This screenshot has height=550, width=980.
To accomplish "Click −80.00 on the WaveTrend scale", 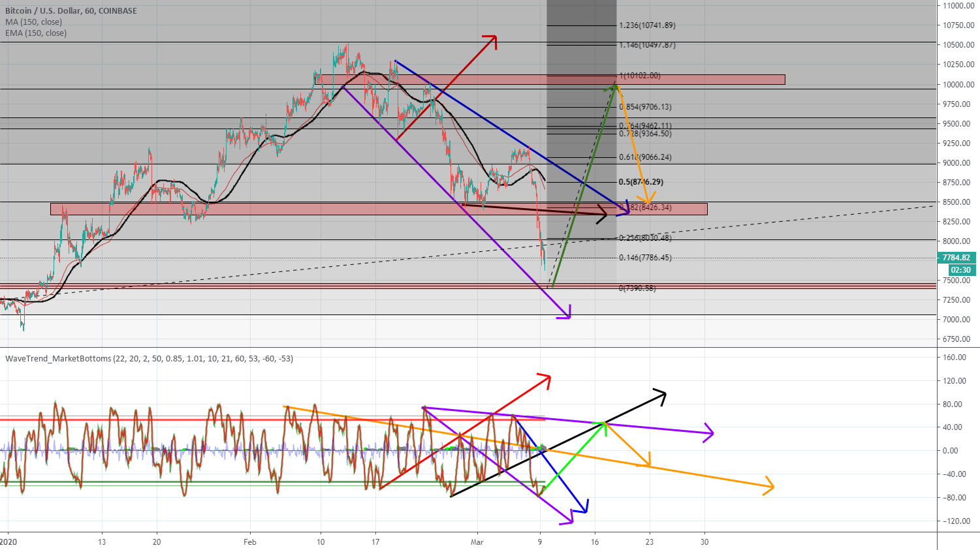I will pyautogui.click(x=953, y=498).
